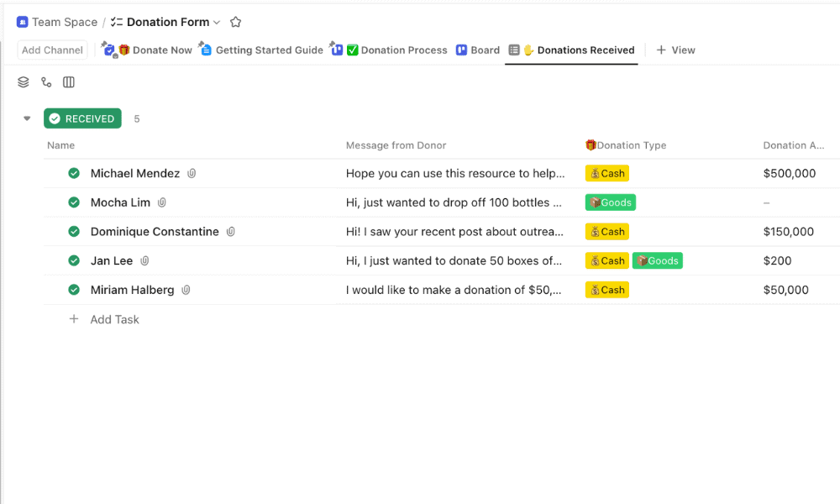Click the Add Channel button
Image resolution: width=840 pixels, height=504 pixels.
pos(52,50)
